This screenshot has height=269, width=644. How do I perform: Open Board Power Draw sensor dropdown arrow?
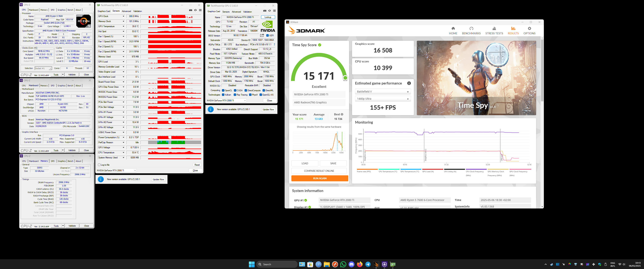[x=123, y=82]
